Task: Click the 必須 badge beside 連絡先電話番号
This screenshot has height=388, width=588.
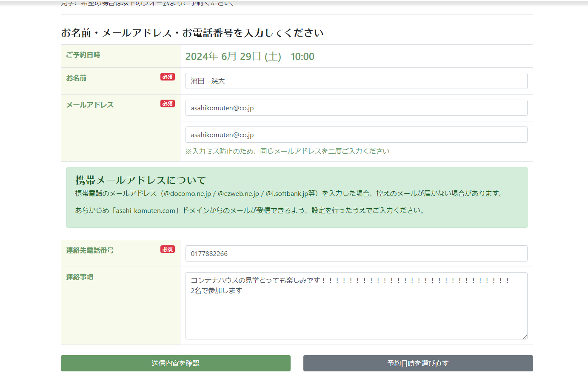Action: 167,250
